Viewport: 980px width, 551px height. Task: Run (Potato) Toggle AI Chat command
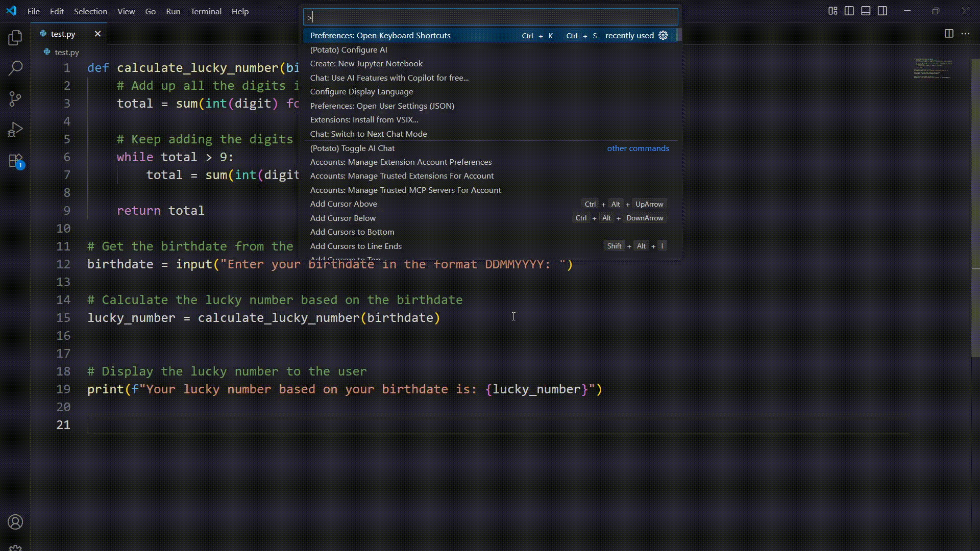352,148
